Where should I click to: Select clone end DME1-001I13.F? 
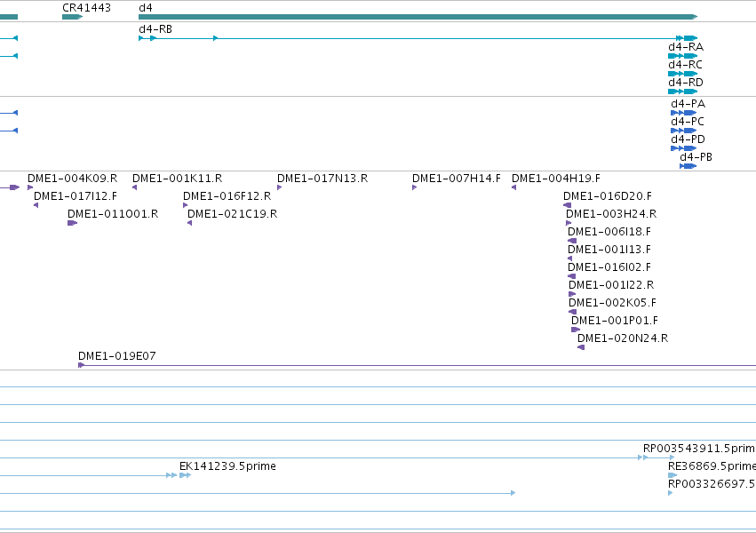tap(570, 259)
